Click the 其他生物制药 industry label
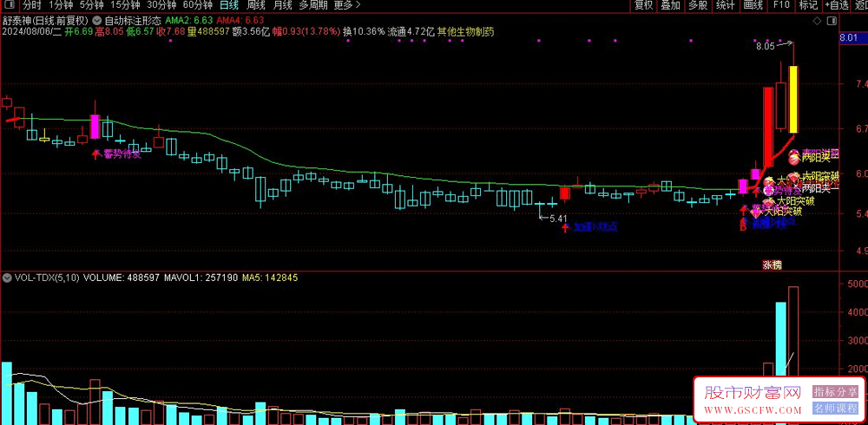868x425 pixels. (x=465, y=31)
